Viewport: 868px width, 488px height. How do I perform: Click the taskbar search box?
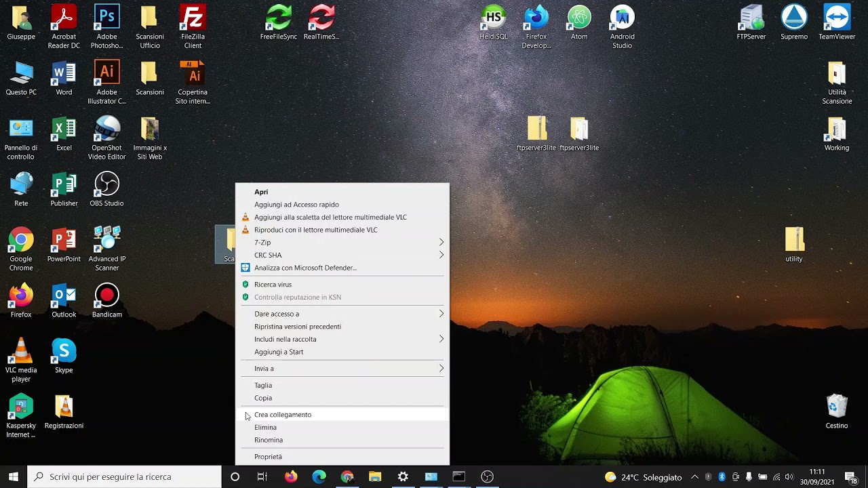(125, 477)
